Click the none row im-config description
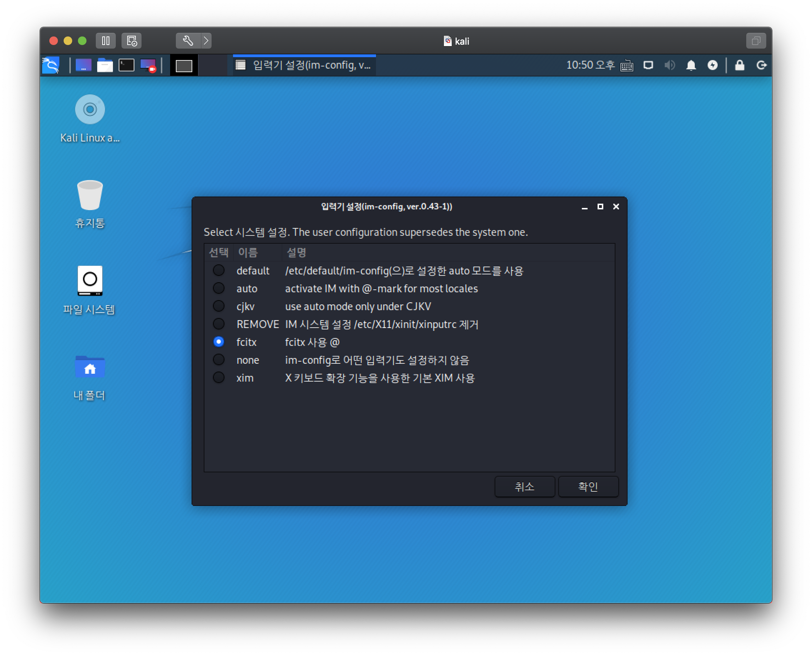Screen dimensions: 812x656 [x=377, y=360]
